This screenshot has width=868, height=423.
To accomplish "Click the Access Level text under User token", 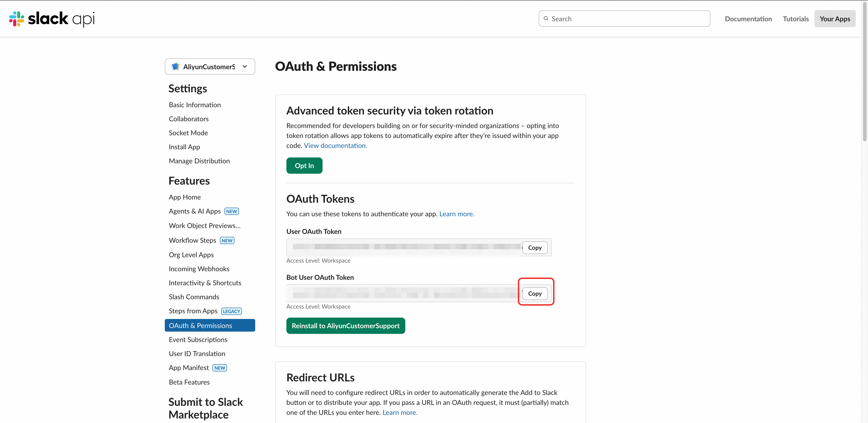I will pos(318,260).
